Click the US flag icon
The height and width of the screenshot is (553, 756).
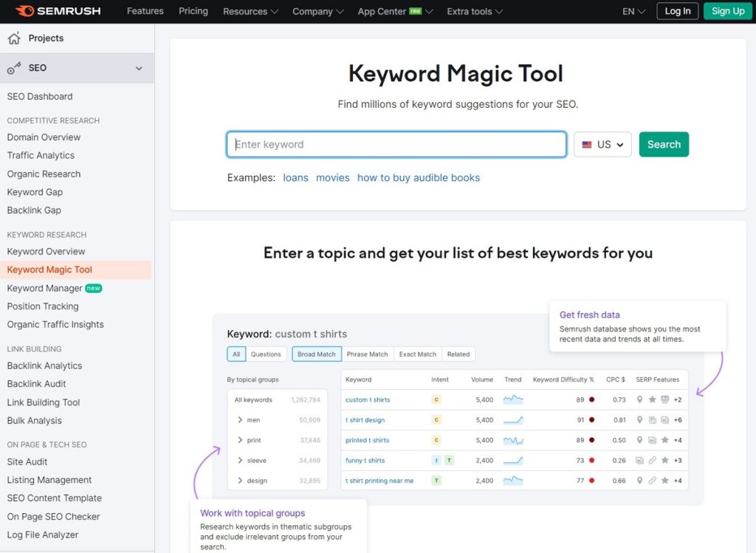tap(587, 145)
